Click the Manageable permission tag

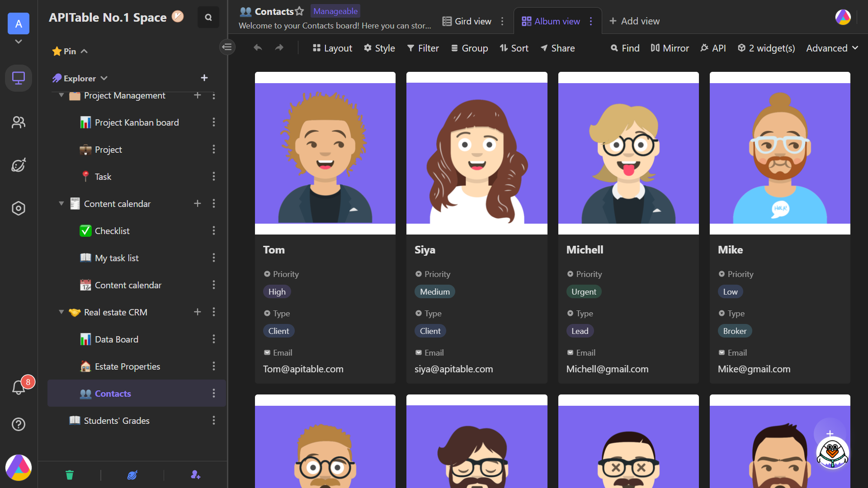pos(335,11)
